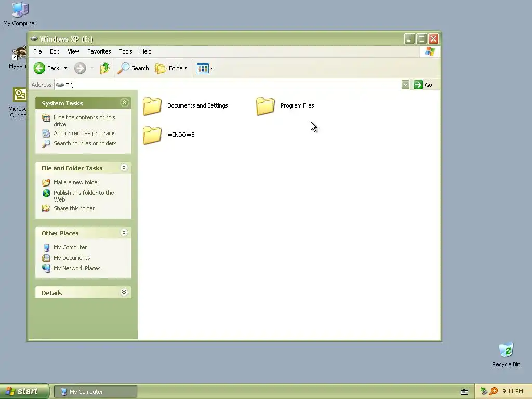
Task: Click Add or remove programs link
Action: point(85,134)
